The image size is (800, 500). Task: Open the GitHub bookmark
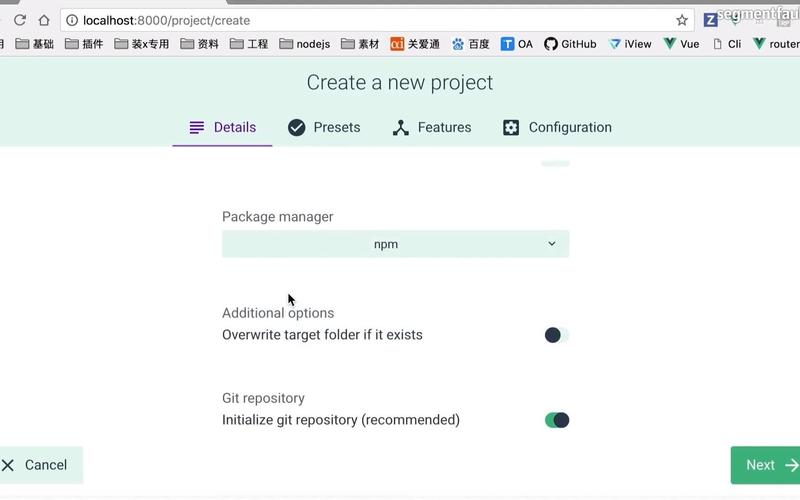pos(570,44)
